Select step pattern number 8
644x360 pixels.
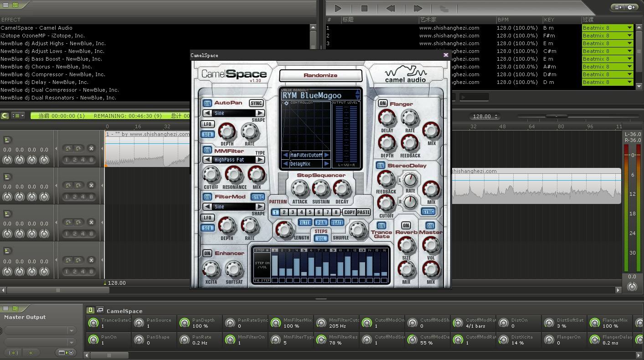(x=336, y=212)
